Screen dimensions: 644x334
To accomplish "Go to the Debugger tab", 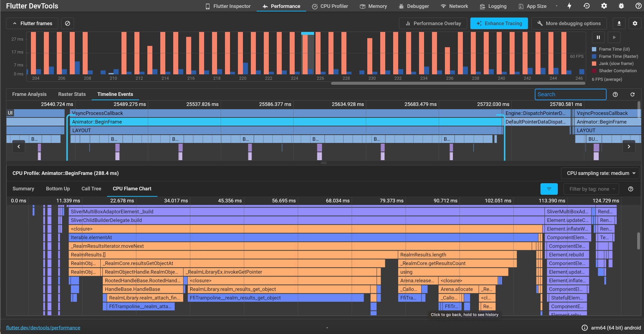I will [414, 6].
